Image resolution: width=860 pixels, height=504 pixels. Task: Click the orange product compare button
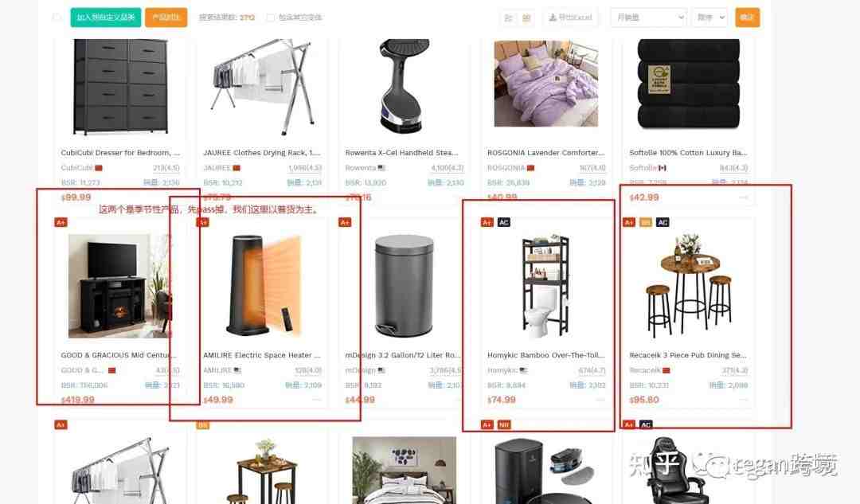pos(166,18)
